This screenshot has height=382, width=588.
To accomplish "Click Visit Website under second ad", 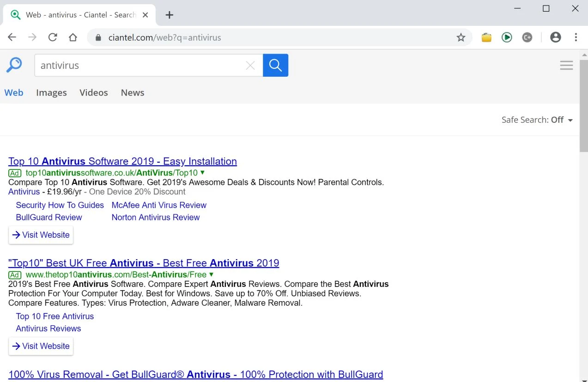I will 41,346.
